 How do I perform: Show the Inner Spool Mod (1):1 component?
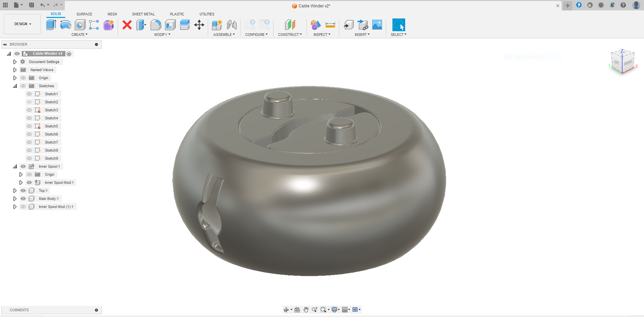point(23,207)
